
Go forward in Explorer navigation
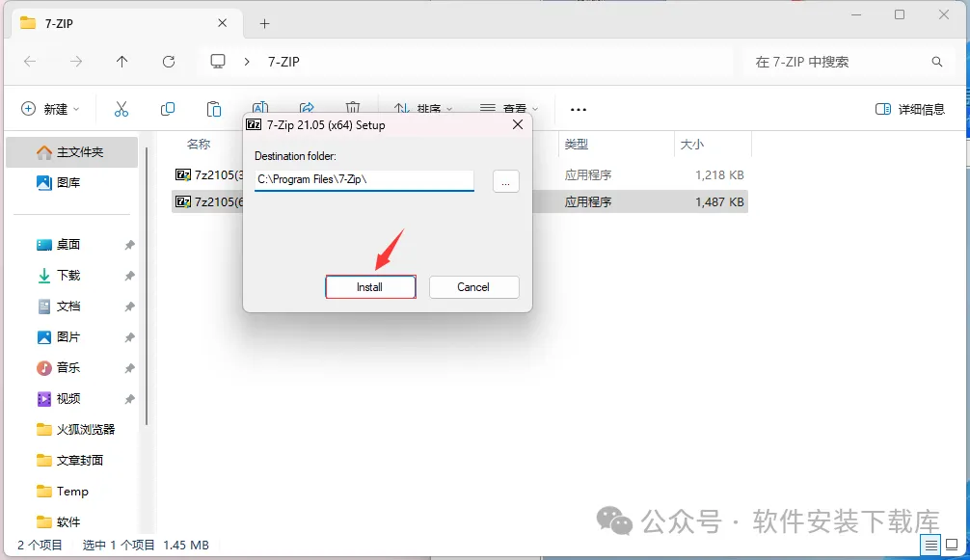tap(75, 61)
